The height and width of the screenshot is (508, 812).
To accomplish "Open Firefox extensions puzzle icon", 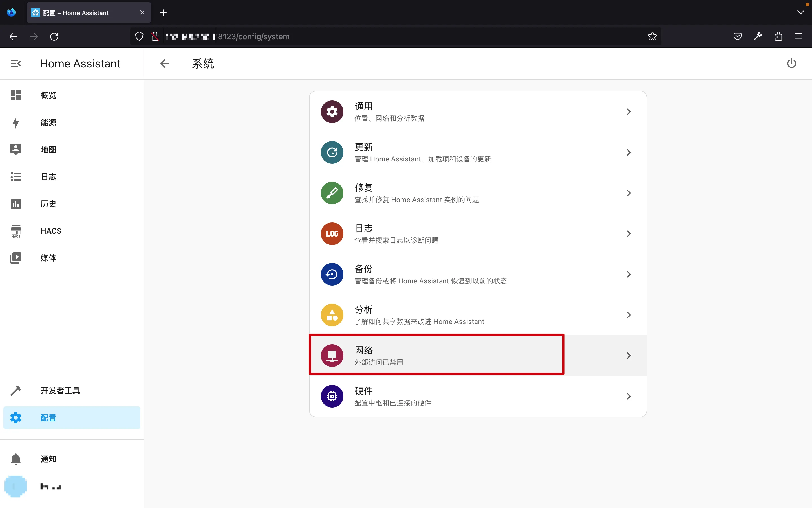I will (778, 36).
